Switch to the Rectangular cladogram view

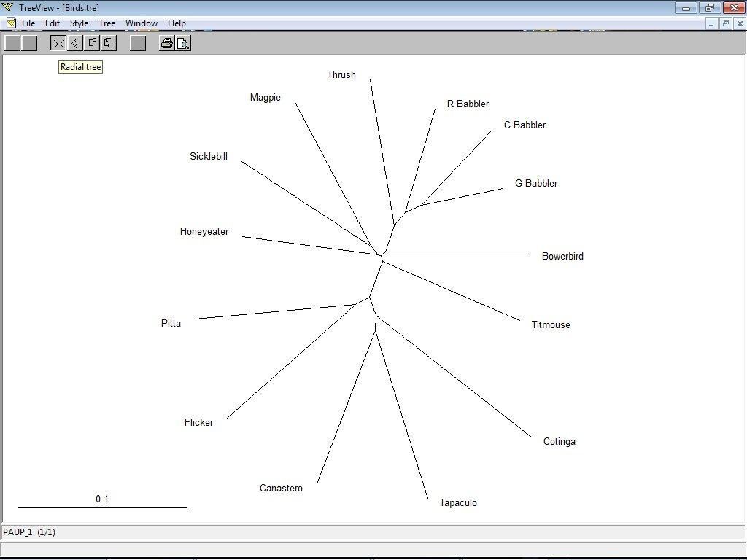pos(92,43)
